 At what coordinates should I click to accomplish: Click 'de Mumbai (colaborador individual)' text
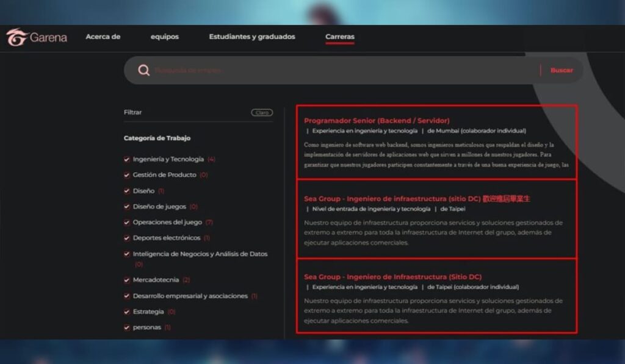477,130
